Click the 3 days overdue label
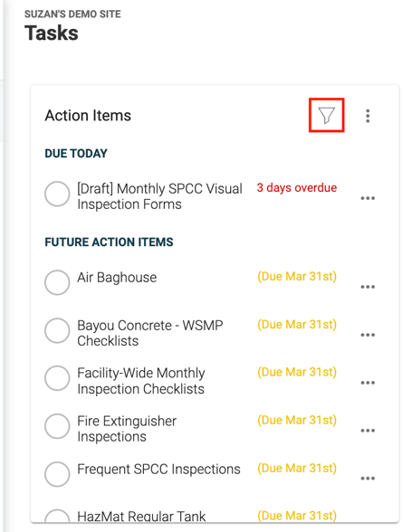 click(296, 187)
